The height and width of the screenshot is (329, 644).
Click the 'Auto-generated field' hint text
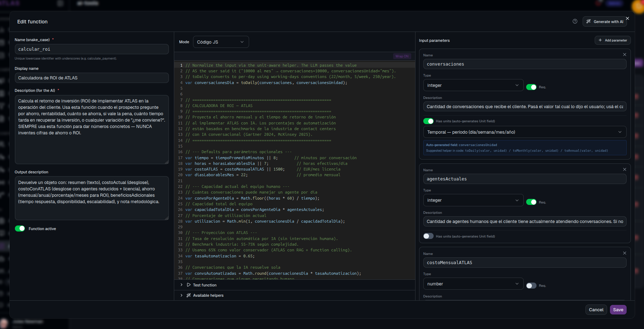461,145
